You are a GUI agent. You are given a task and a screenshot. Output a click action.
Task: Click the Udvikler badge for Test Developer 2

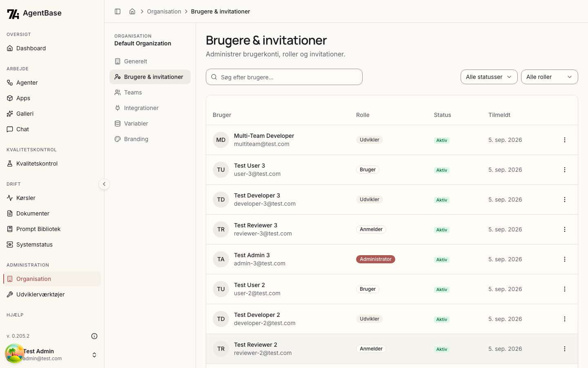pyautogui.click(x=370, y=319)
